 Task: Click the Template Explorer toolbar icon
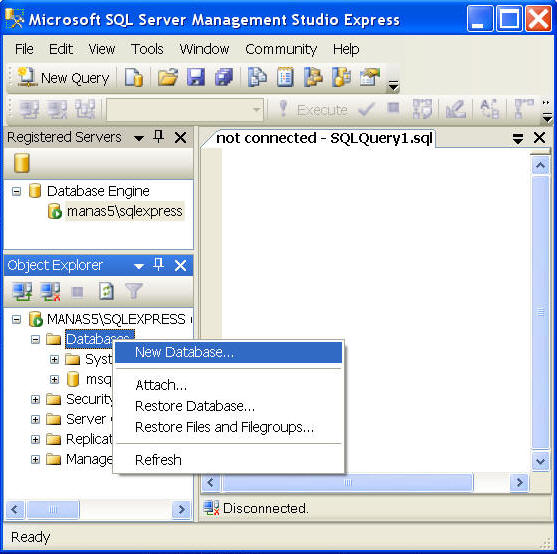coord(341,77)
